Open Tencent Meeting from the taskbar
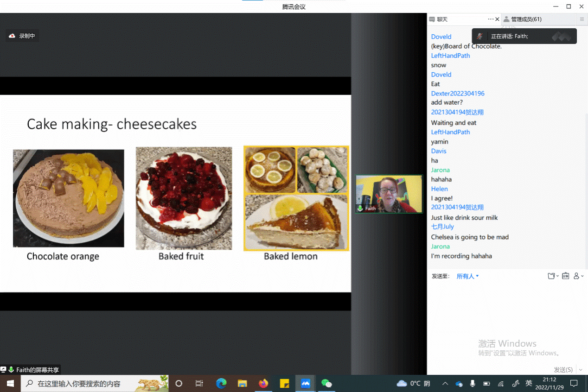The width and height of the screenshot is (588, 392). click(x=305, y=384)
